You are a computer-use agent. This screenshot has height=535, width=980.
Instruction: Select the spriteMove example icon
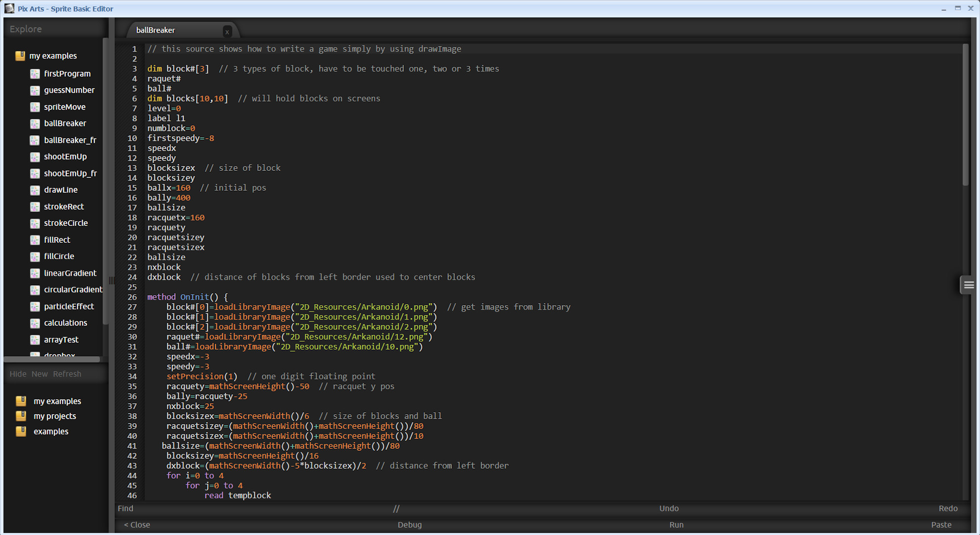coord(35,107)
